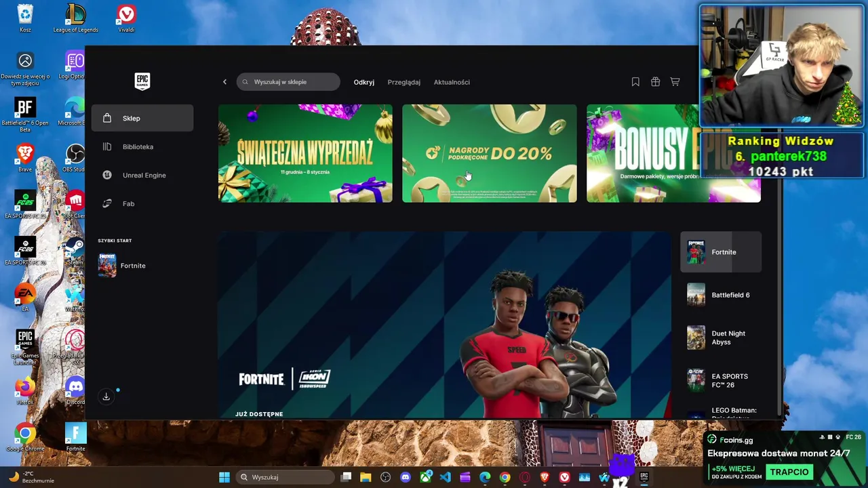Image resolution: width=868 pixels, height=488 pixels.
Task: Open the Battlefield 6 Open Beta desktop icon
Action: point(25,113)
